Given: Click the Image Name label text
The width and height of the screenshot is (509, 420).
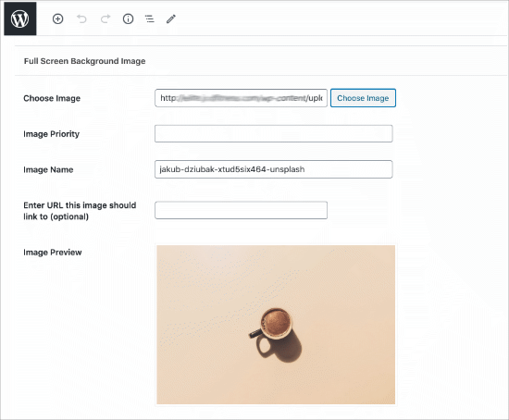Looking at the screenshot, I should [x=48, y=169].
